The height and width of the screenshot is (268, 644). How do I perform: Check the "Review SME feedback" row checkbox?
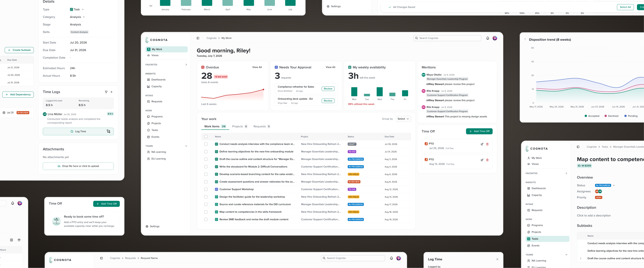tap(206, 220)
